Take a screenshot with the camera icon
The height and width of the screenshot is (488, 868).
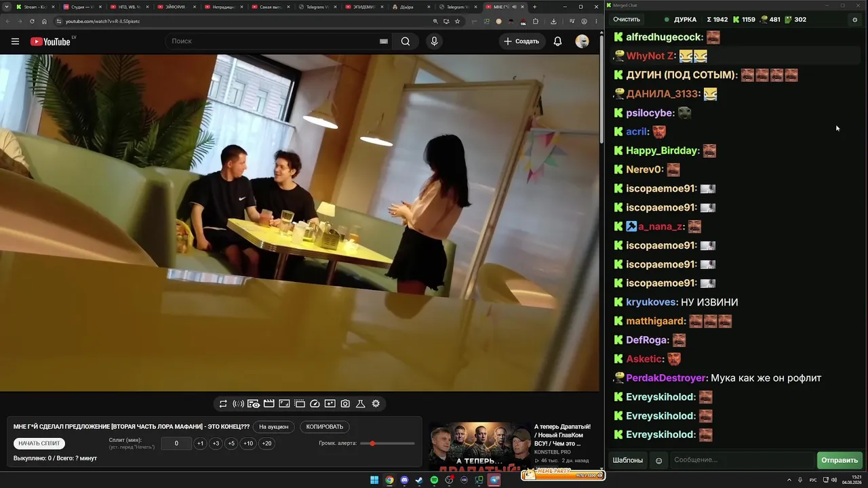pos(345,404)
